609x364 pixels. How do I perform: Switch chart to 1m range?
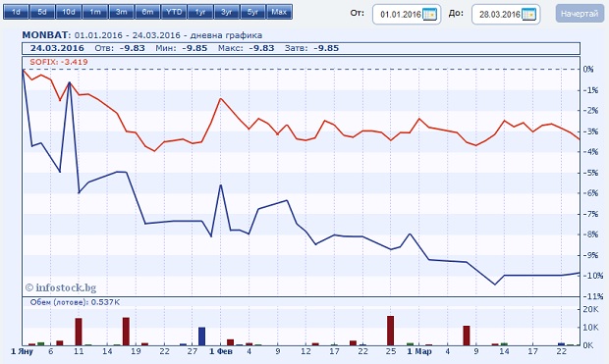(x=94, y=12)
